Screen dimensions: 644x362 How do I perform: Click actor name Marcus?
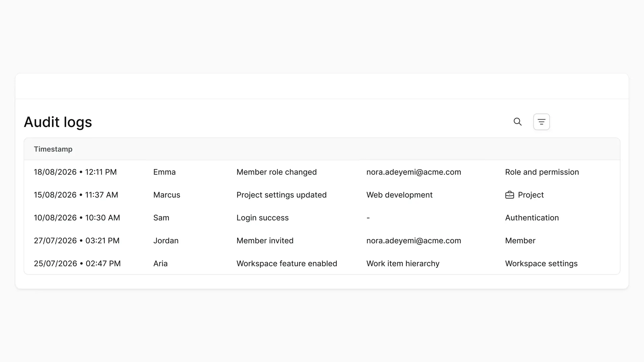pos(167,195)
